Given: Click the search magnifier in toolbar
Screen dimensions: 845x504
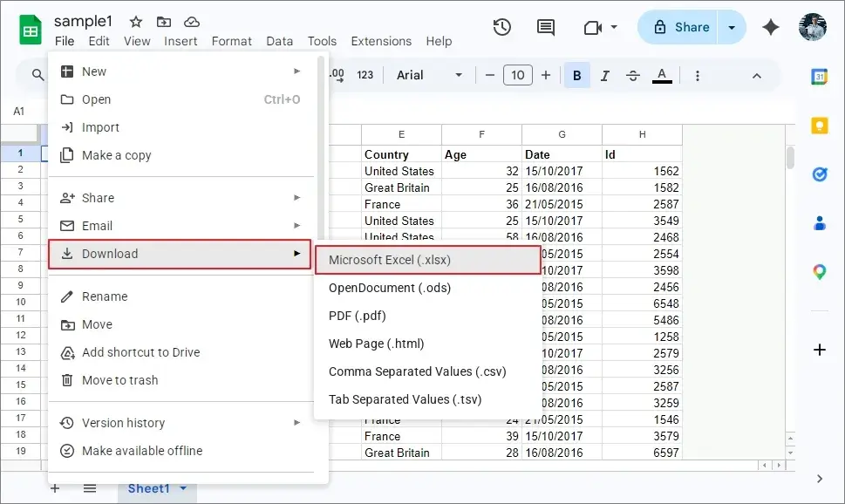Looking at the screenshot, I should click(x=37, y=75).
